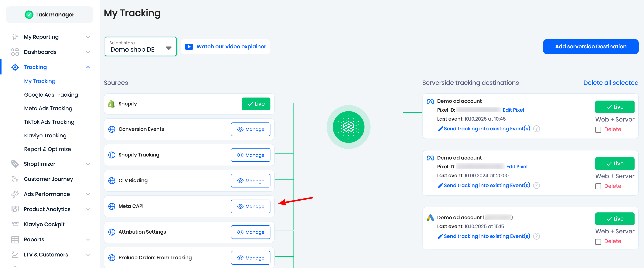The width and height of the screenshot is (644, 268).
Task: Collapse the Tracking sidebar section
Action: tap(88, 67)
